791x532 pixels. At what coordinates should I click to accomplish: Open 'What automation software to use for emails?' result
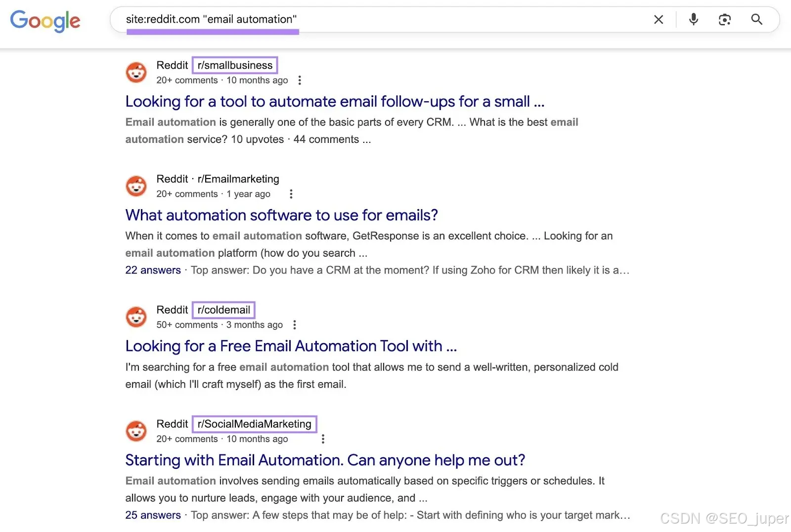tap(282, 215)
